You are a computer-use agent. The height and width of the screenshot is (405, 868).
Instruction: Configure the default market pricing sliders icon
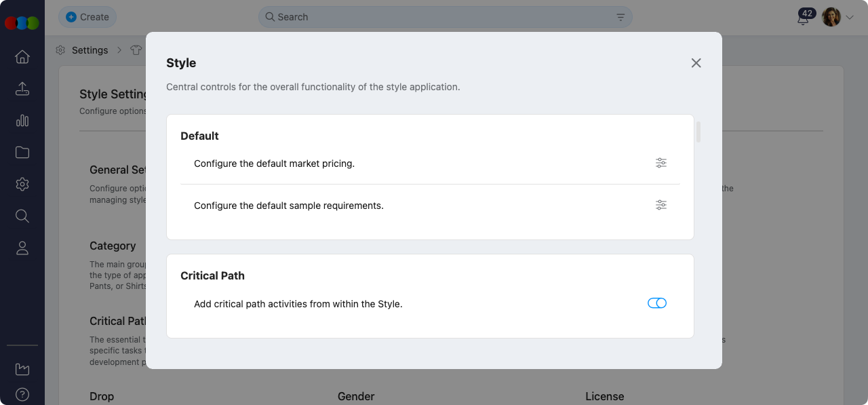coord(661,163)
